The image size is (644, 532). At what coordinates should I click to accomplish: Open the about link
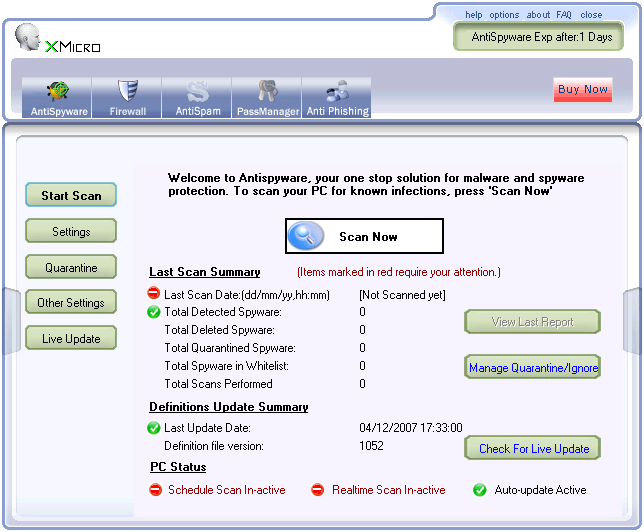click(538, 15)
